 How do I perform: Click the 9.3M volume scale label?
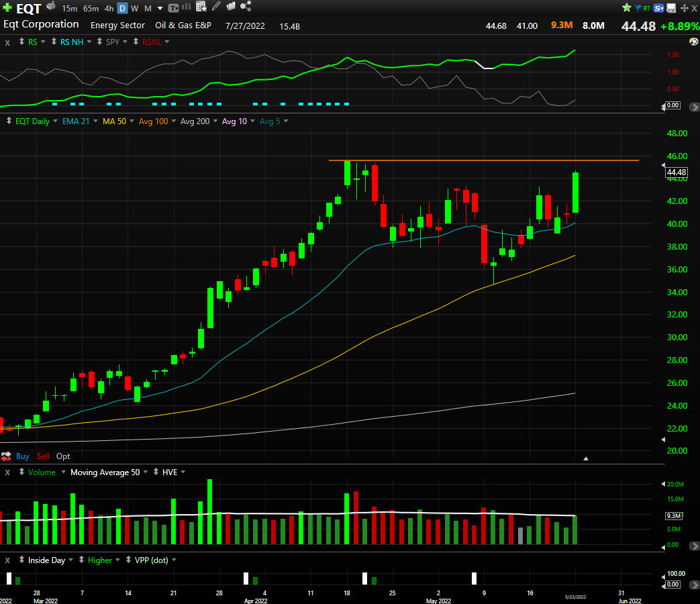click(674, 515)
